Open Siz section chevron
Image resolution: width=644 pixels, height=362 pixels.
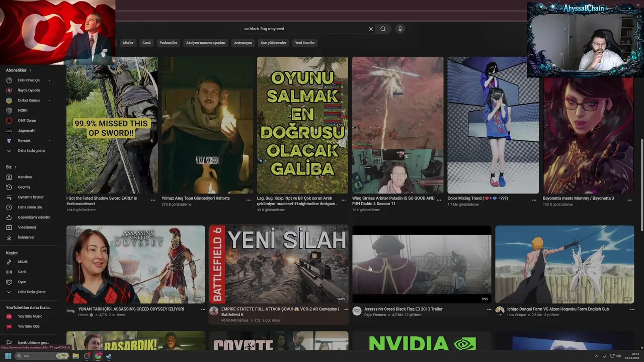(16, 167)
